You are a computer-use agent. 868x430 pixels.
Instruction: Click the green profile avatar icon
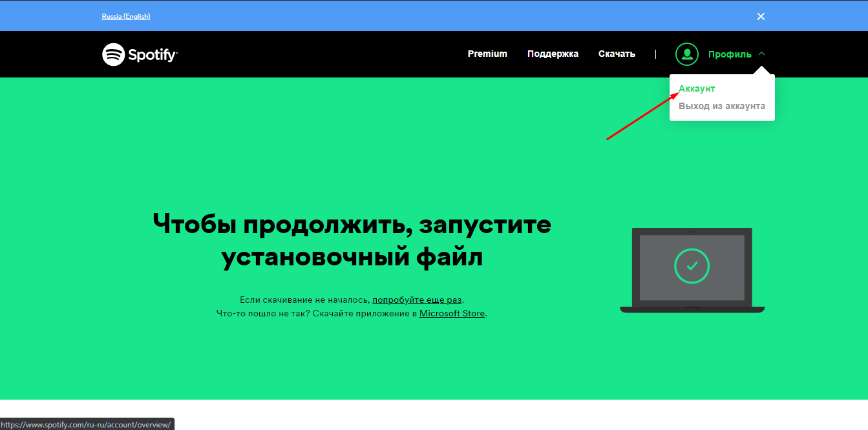point(686,54)
